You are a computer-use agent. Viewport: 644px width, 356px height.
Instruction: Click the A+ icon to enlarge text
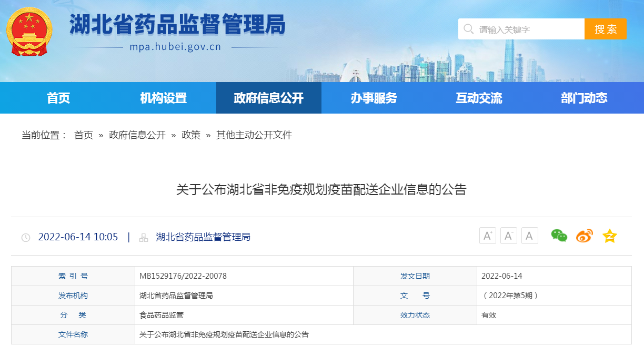point(487,235)
